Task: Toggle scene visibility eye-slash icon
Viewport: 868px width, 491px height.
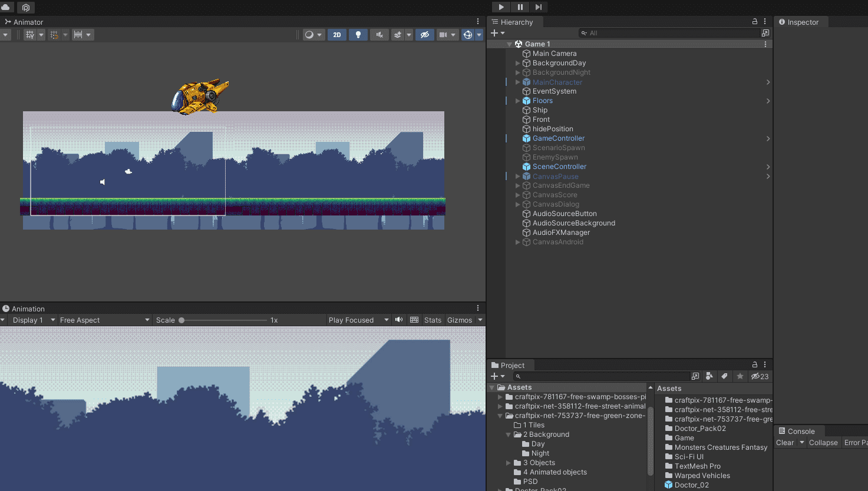Action: pos(424,35)
